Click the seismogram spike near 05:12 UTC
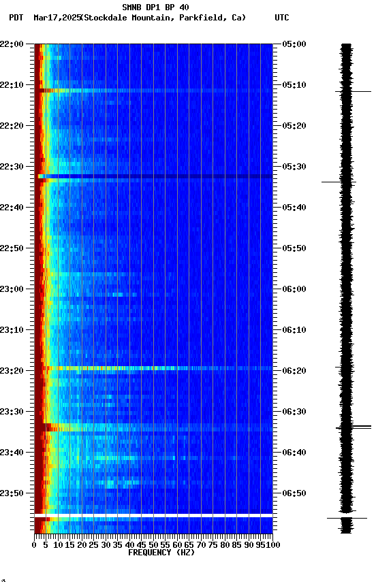376x588 pixels. (353, 91)
